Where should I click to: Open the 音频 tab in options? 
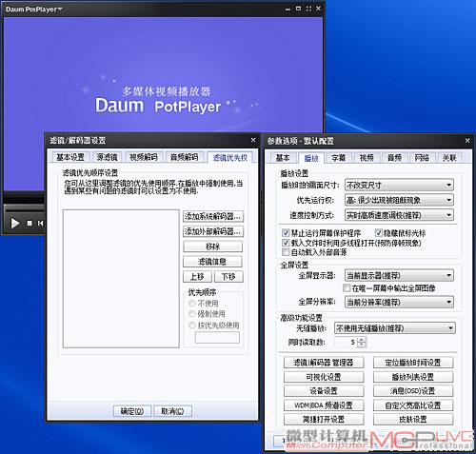tap(394, 158)
